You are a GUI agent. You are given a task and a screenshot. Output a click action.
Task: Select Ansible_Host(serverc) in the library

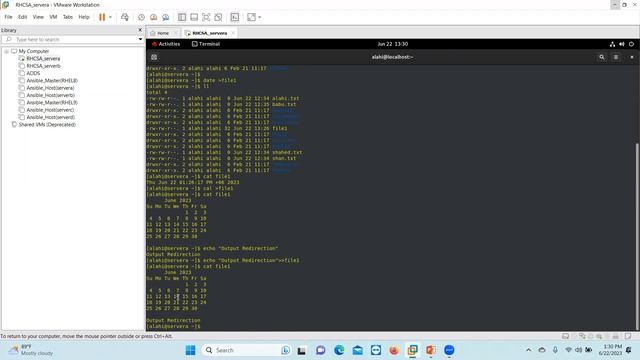50,110
